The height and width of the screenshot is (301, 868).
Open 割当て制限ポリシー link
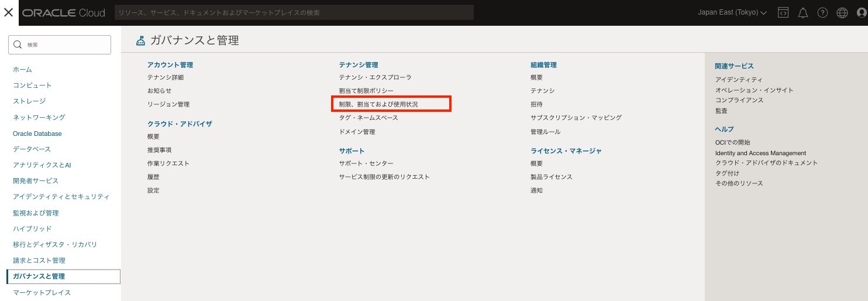(366, 91)
